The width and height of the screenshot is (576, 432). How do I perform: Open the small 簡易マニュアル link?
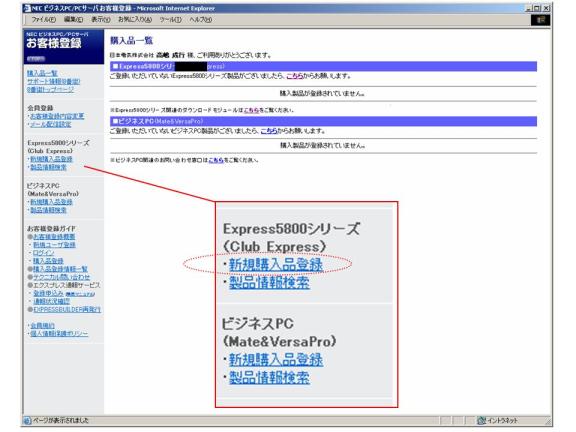point(80,294)
